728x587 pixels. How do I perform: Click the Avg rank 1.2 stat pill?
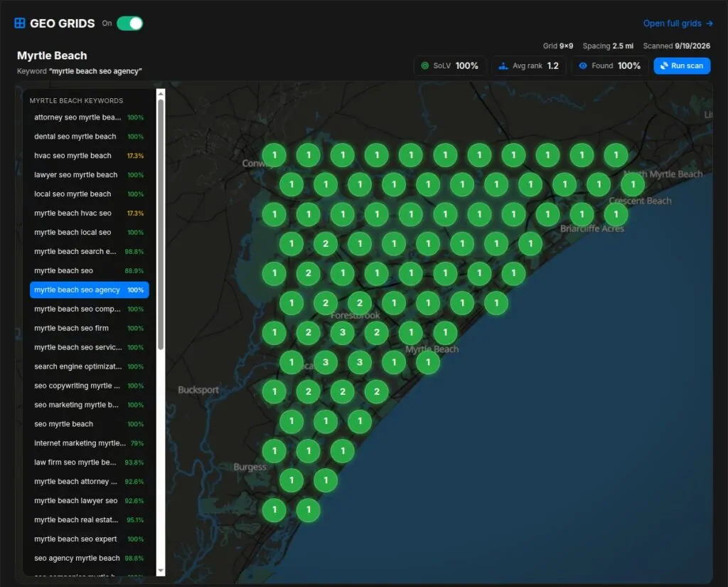528,65
